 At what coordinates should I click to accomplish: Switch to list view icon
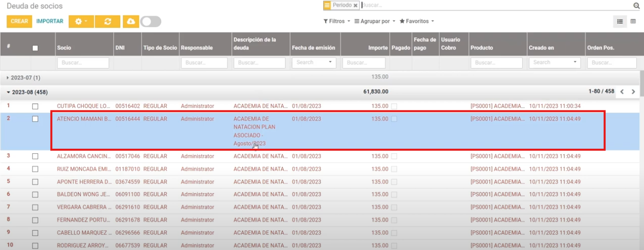[x=620, y=21]
